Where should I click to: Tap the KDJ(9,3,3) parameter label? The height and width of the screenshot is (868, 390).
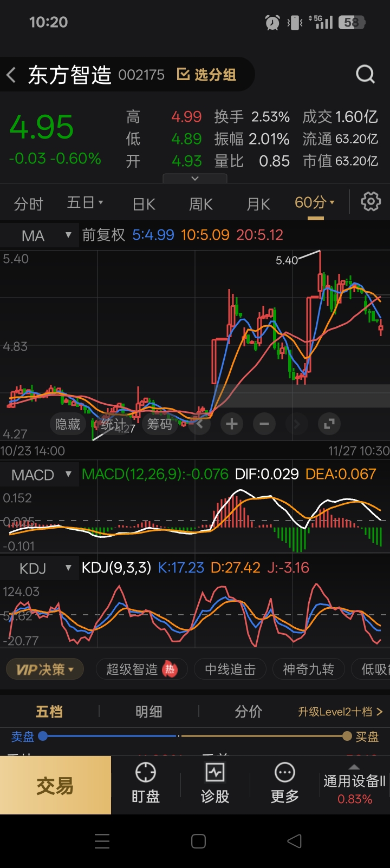coord(116,568)
